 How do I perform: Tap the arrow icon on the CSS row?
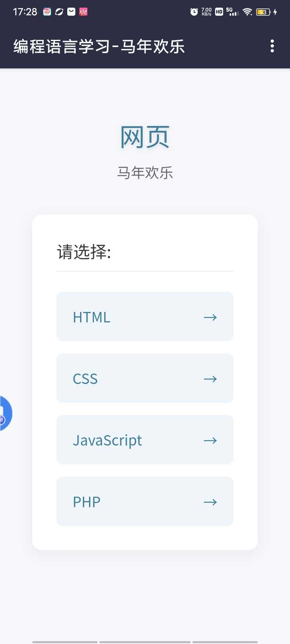[210, 379]
